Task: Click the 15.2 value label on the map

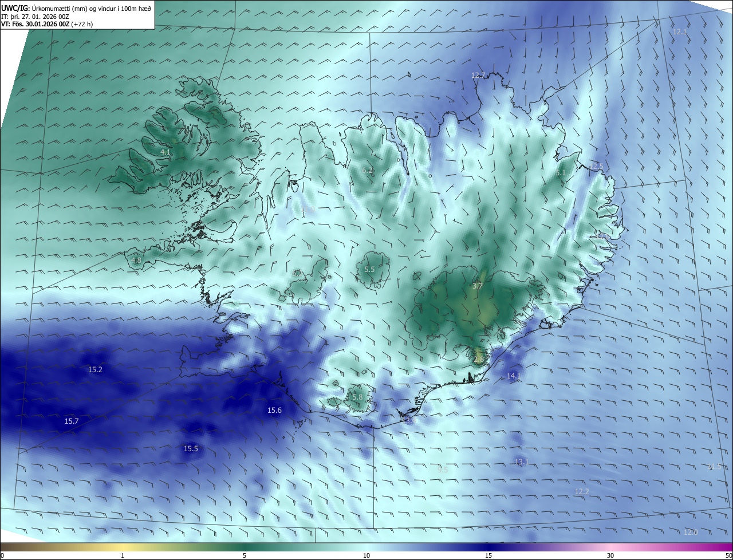Action: coord(95,369)
